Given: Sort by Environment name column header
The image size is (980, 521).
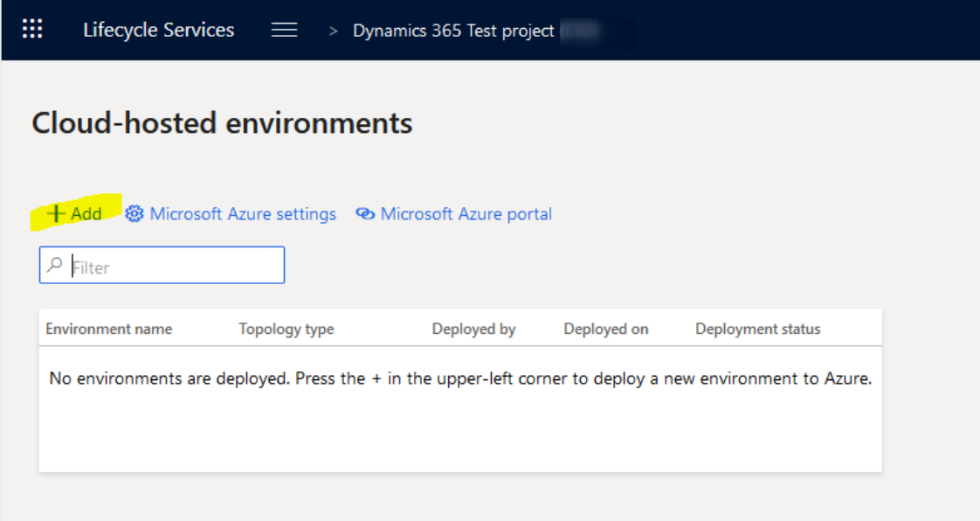Looking at the screenshot, I should click(109, 329).
